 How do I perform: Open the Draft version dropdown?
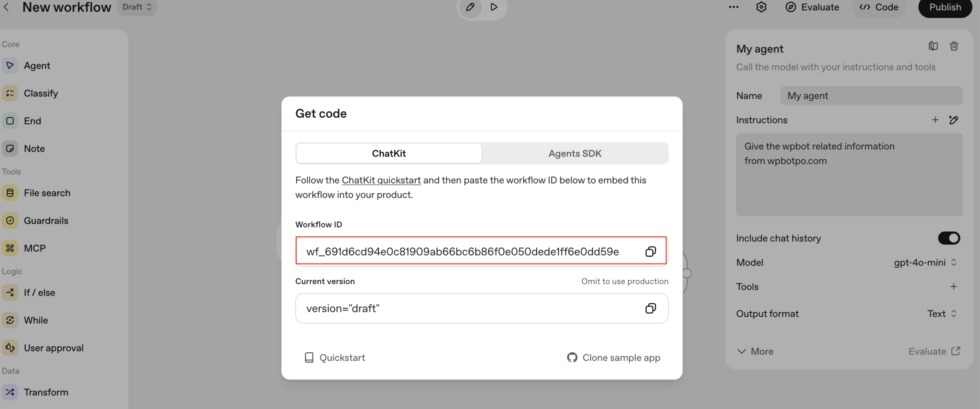137,7
